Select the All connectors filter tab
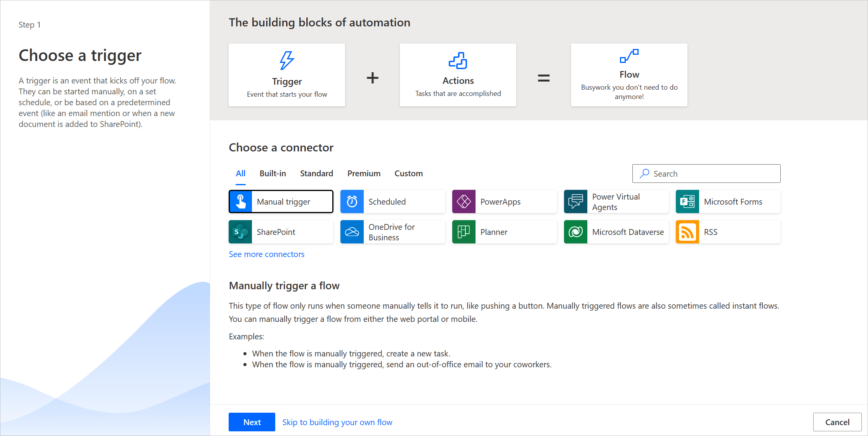 pyautogui.click(x=241, y=173)
